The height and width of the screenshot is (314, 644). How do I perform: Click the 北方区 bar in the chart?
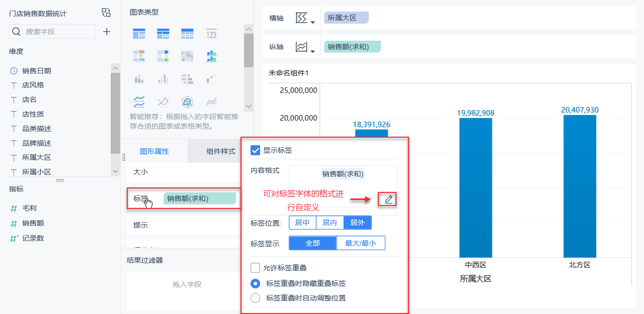click(580, 186)
